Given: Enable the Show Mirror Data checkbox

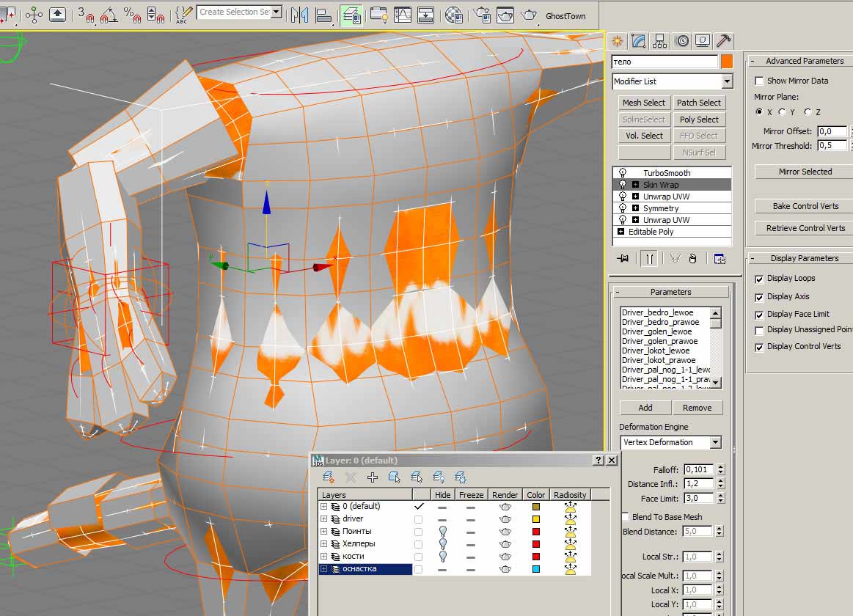Looking at the screenshot, I should pos(760,81).
